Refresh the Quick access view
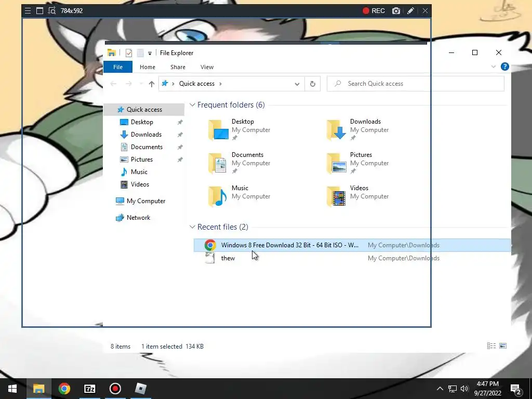Screen dimensions: 532x399 pos(312,84)
